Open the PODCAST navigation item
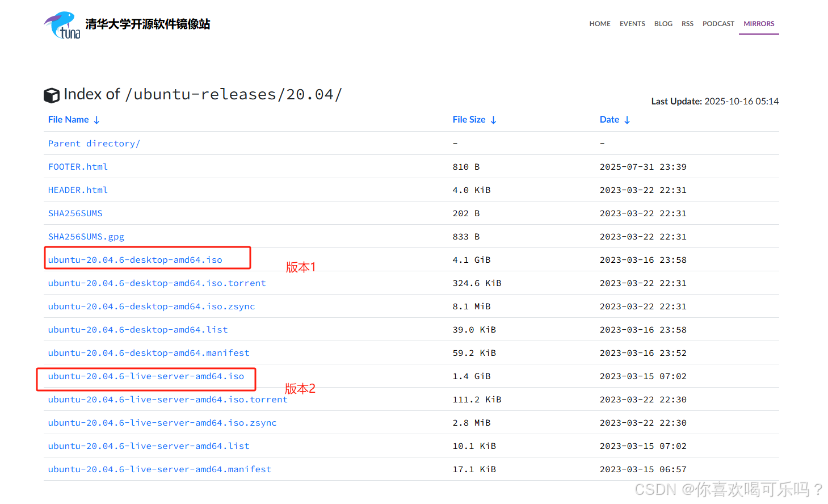The image size is (828, 504). click(718, 24)
